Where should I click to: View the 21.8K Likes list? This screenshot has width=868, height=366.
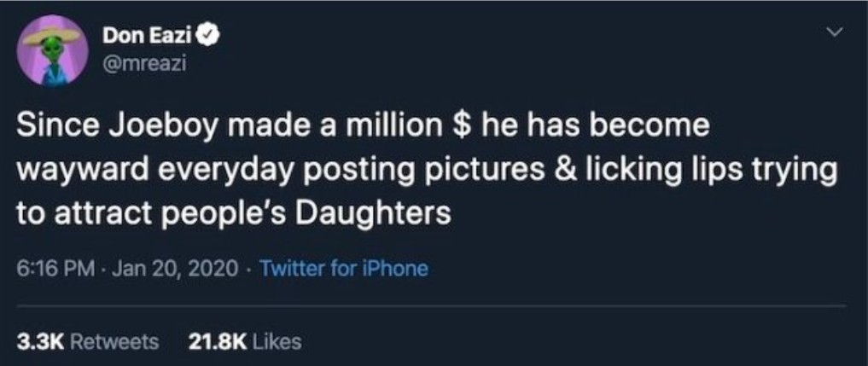point(244,342)
